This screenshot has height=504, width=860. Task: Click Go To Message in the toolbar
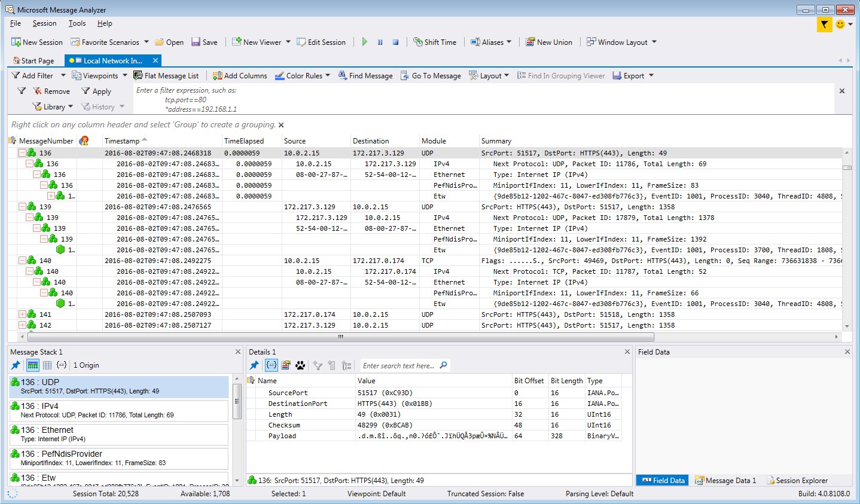pyautogui.click(x=431, y=76)
